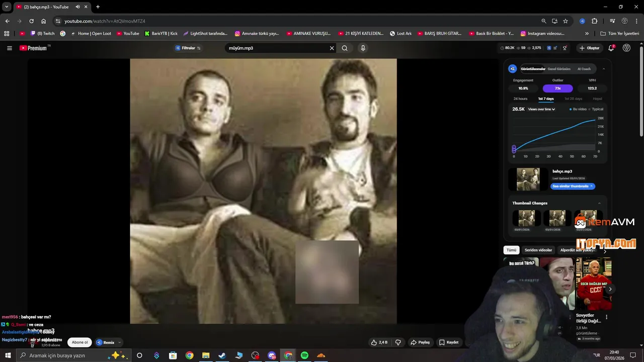Select the 24 hours time range
644x362 pixels.
pos(520,99)
